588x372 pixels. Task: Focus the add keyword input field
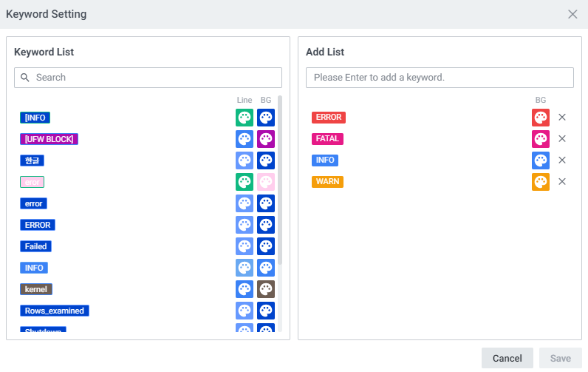point(440,78)
